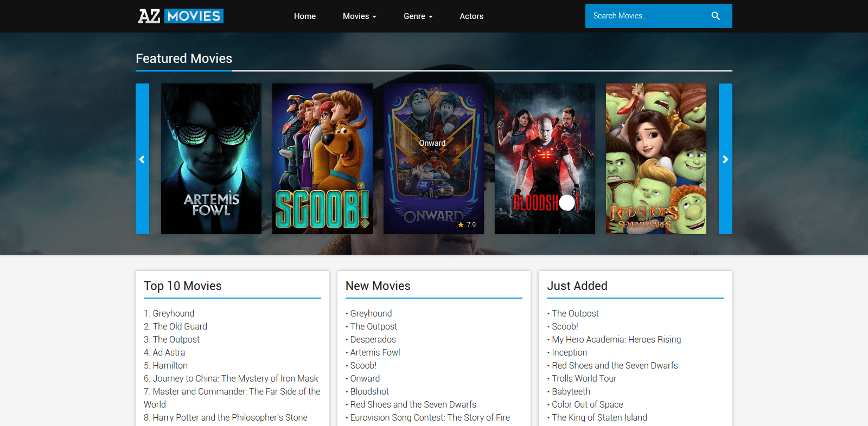Open The Outpost in Top 10 Movies
The width and height of the screenshot is (868, 426).
(x=176, y=339)
